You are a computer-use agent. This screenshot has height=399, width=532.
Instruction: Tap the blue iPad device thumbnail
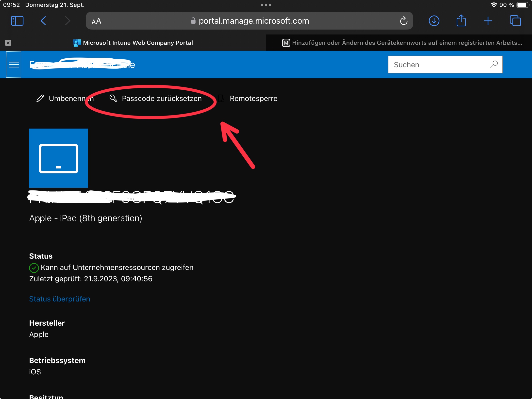pos(59,158)
